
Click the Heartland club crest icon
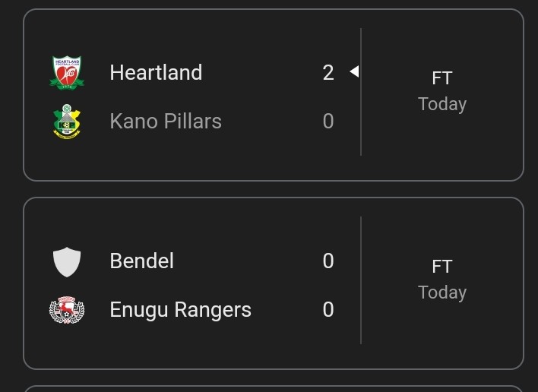click(67, 73)
